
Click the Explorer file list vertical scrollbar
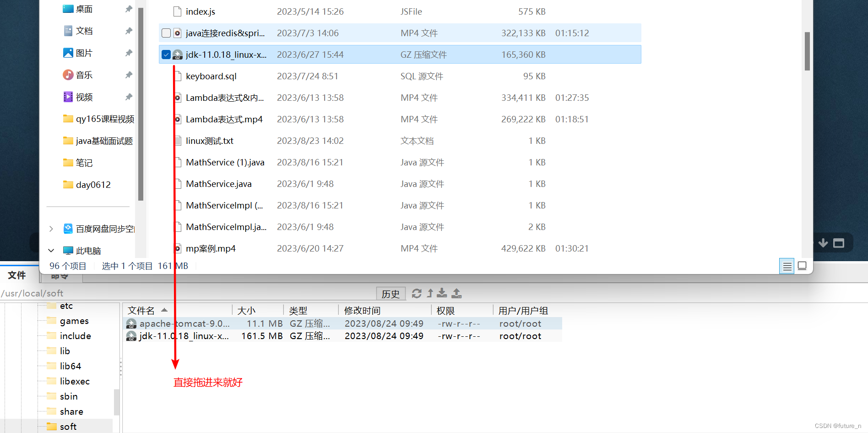(x=807, y=51)
